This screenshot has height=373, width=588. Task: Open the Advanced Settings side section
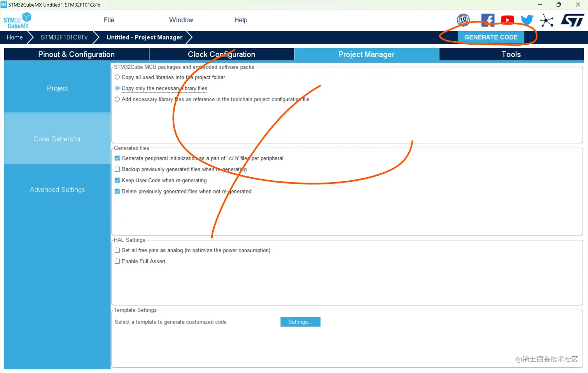[x=57, y=190]
